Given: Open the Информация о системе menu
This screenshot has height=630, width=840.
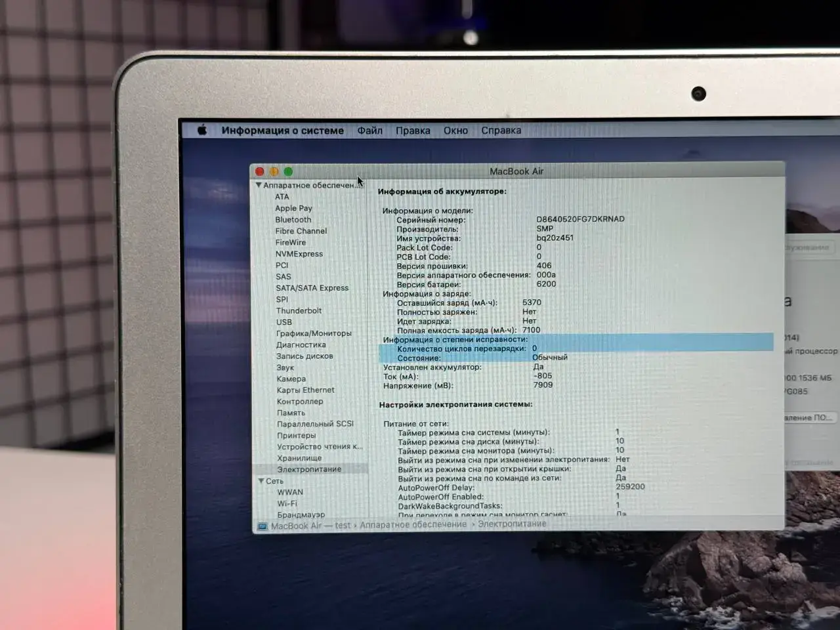Looking at the screenshot, I should (282, 131).
